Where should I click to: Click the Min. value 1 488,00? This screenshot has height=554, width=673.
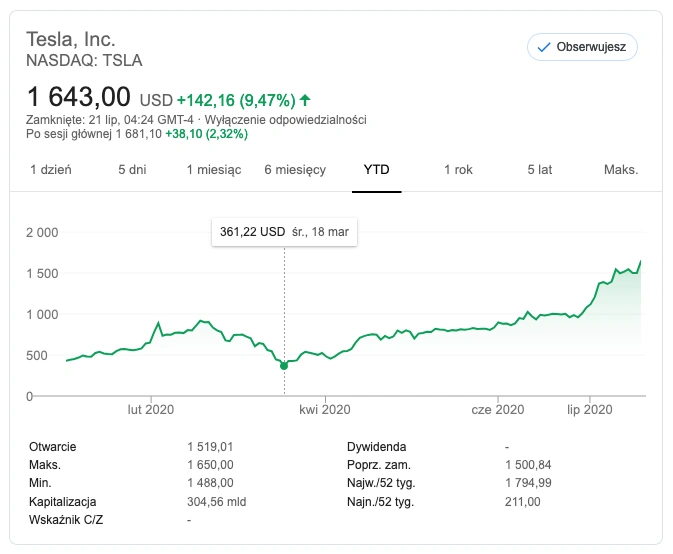pos(210,483)
